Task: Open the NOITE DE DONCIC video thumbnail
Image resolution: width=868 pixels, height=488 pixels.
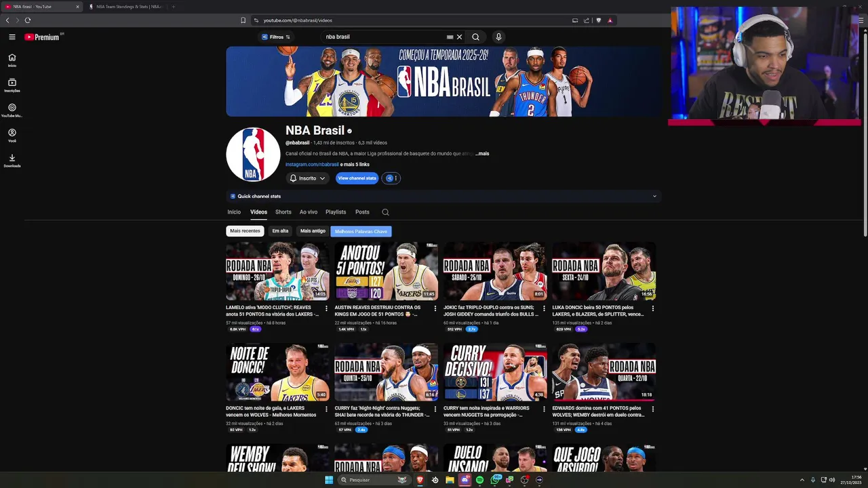Action: tap(277, 372)
